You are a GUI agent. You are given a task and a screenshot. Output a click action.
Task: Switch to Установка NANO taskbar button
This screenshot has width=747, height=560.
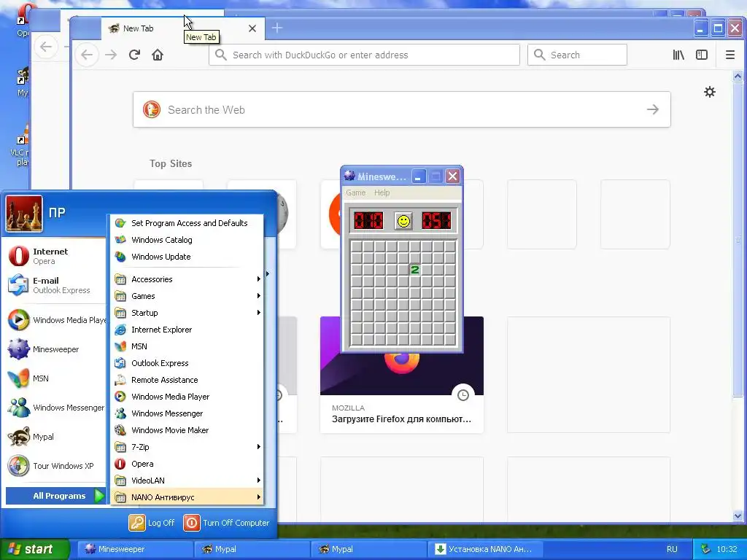tap(486, 549)
